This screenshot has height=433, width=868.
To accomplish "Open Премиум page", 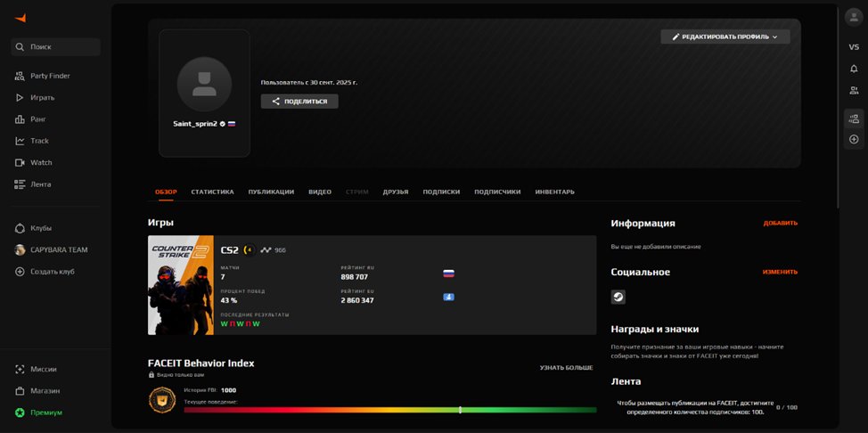I will [46, 413].
